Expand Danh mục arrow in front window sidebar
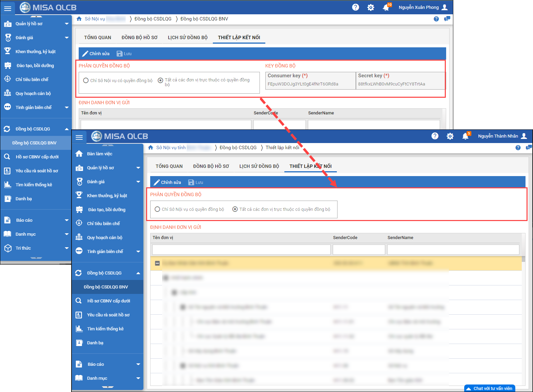This screenshot has height=392, width=533. coord(138,378)
